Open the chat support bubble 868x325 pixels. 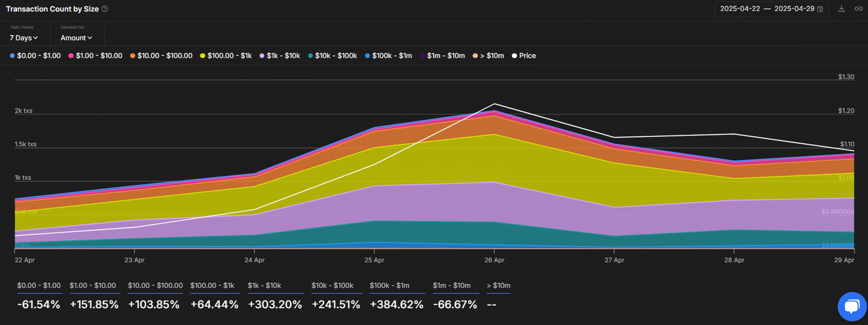[x=852, y=307]
